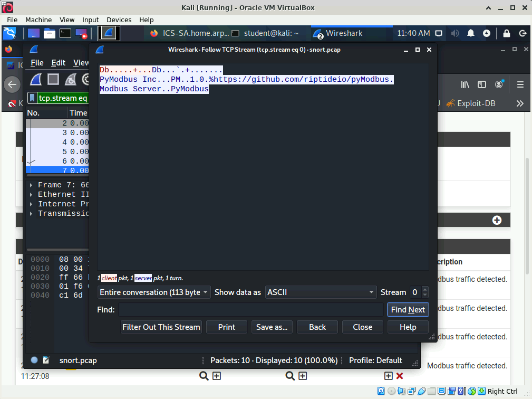Click the Help button in the dialog
The width and height of the screenshot is (532, 399).
pyautogui.click(x=408, y=327)
